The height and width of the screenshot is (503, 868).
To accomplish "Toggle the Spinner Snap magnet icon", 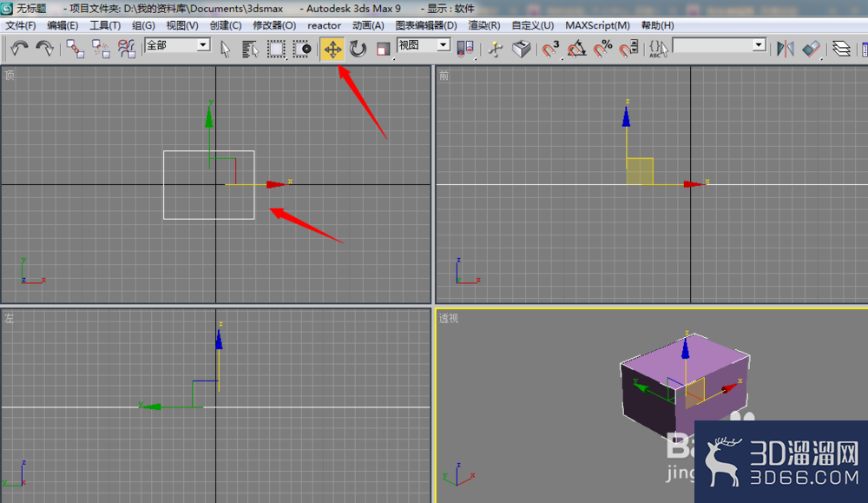I will [x=628, y=49].
